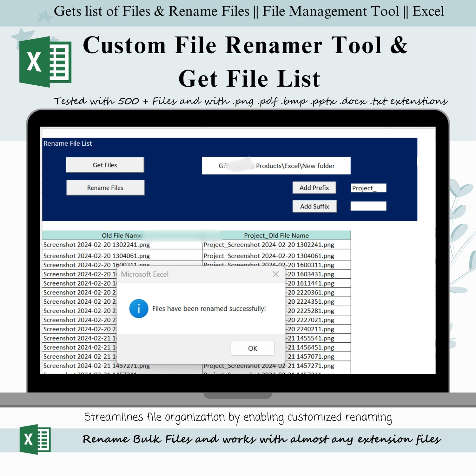The image size is (476, 476).
Task: Click the Microsoft Excel dialog title
Action: point(145,274)
